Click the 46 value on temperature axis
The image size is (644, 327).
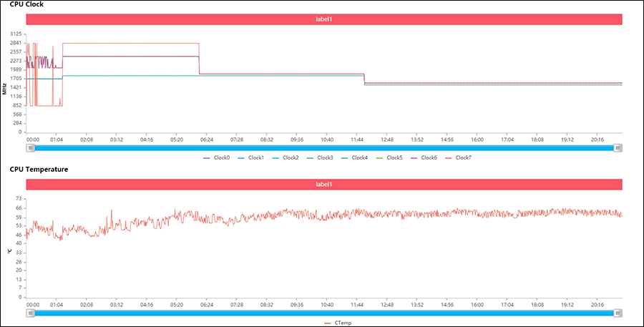tap(19, 235)
